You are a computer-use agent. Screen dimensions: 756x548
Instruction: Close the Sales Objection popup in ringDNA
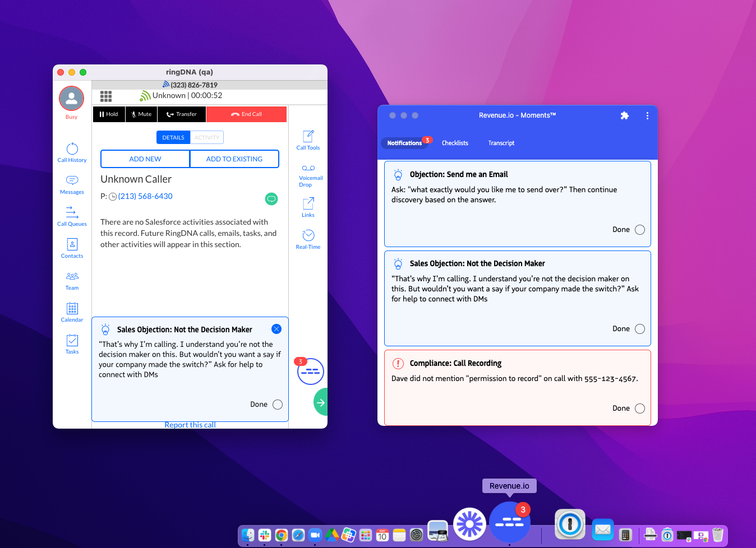click(x=276, y=329)
